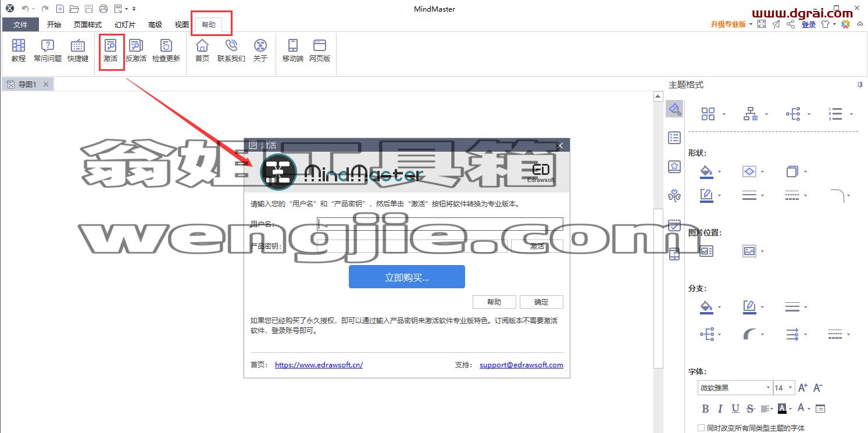868x433 pixels.
Task: Switch to the 开始 ribbon tab
Action: point(54,24)
